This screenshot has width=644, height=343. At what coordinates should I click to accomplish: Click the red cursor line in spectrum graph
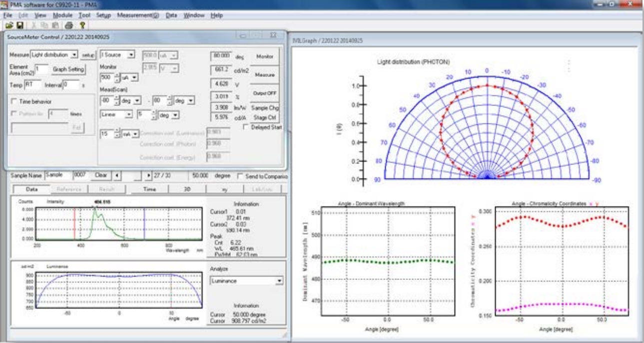tap(74, 225)
